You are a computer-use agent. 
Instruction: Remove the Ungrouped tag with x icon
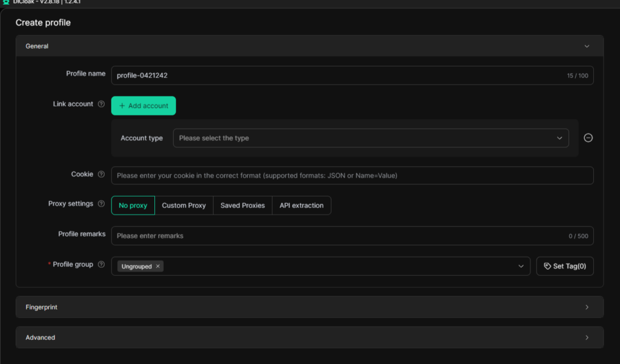pos(158,266)
